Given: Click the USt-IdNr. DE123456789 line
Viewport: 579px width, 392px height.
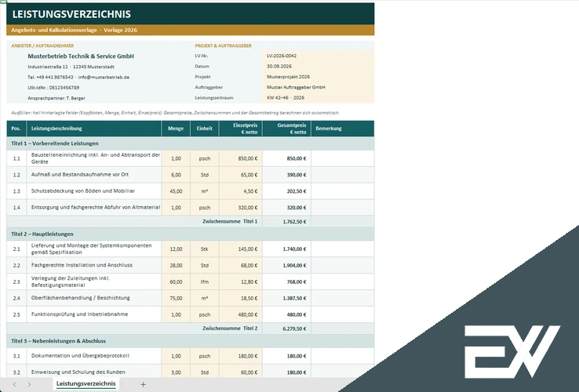Looking at the screenshot, I should pyautogui.click(x=53, y=88).
